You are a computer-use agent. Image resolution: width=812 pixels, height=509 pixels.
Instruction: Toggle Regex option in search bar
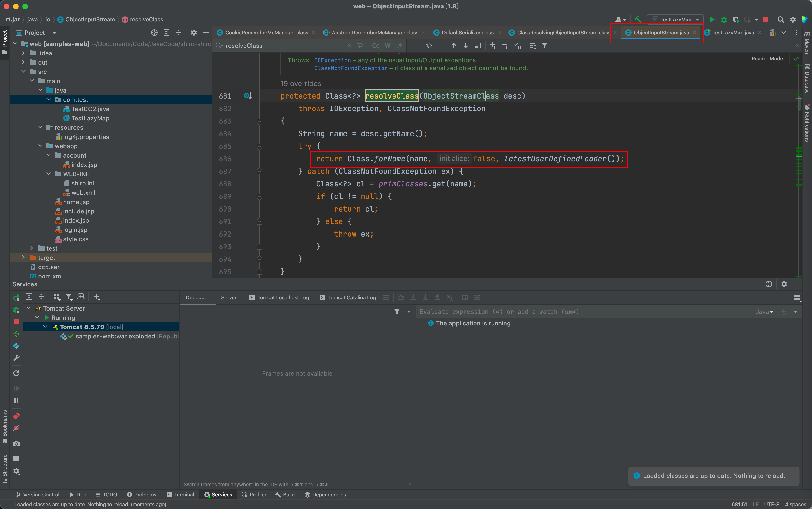tap(399, 46)
